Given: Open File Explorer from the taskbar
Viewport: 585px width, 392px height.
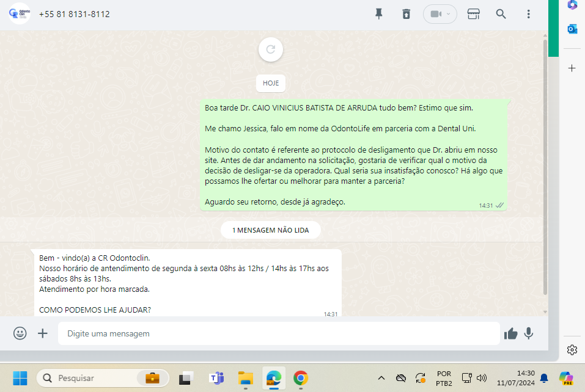Looking at the screenshot, I should coord(246,378).
